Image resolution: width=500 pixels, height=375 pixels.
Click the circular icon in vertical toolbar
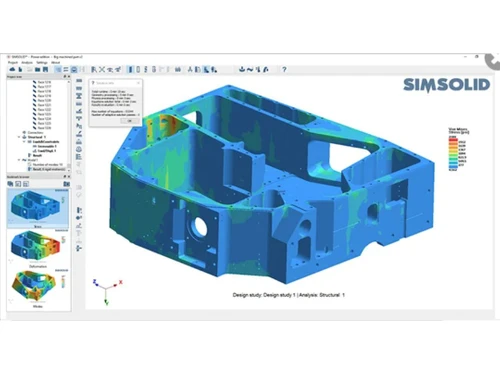pyautogui.click(x=79, y=149)
